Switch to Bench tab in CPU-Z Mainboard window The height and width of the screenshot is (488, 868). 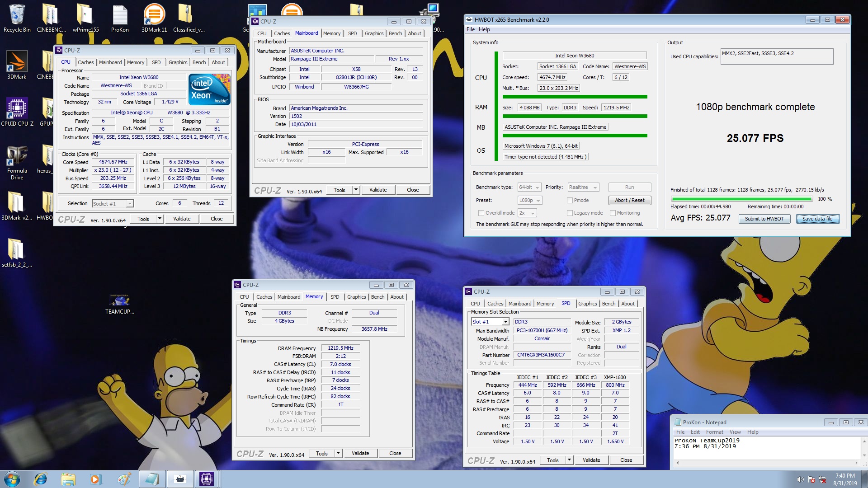(395, 33)
